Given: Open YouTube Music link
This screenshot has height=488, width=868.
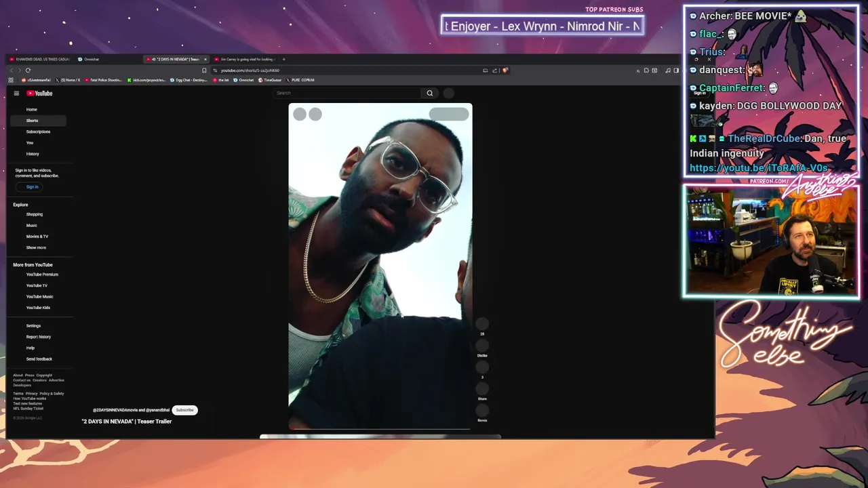Looking at the screenshot, I should tap(39, 297).
